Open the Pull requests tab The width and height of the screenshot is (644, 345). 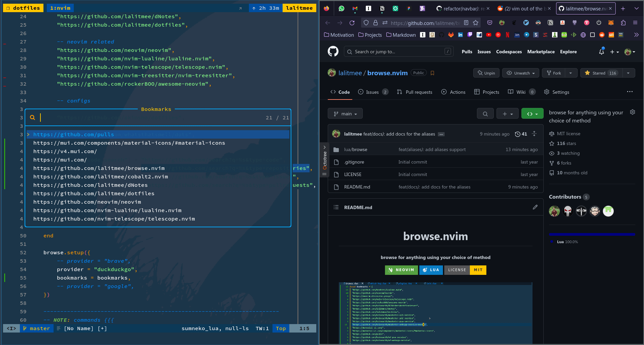pyautogui.click(x=414, y=92)
